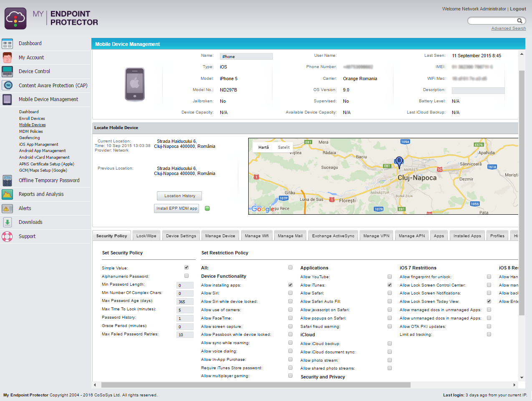
Task: Click the Dashboard sidebar icon
Action: pos(8,43)
